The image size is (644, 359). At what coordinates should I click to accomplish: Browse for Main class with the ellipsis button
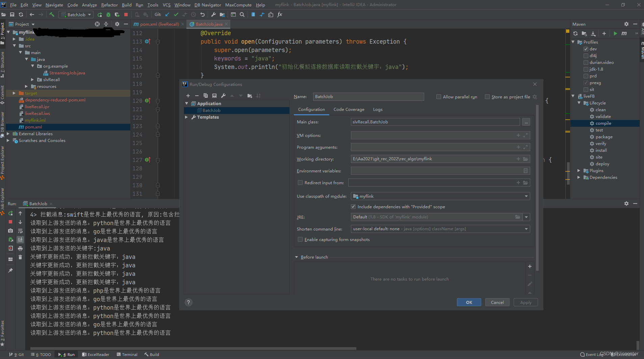[x=526, y=122]
